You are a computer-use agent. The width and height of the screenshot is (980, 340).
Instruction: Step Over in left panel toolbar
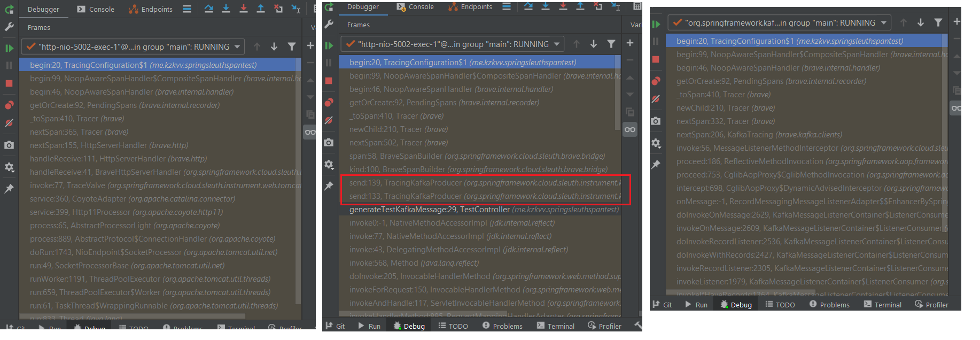(x=209, y=9)
